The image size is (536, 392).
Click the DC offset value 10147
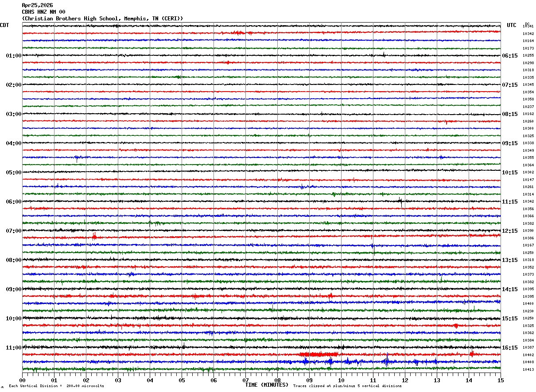click(x=528, y=180)
